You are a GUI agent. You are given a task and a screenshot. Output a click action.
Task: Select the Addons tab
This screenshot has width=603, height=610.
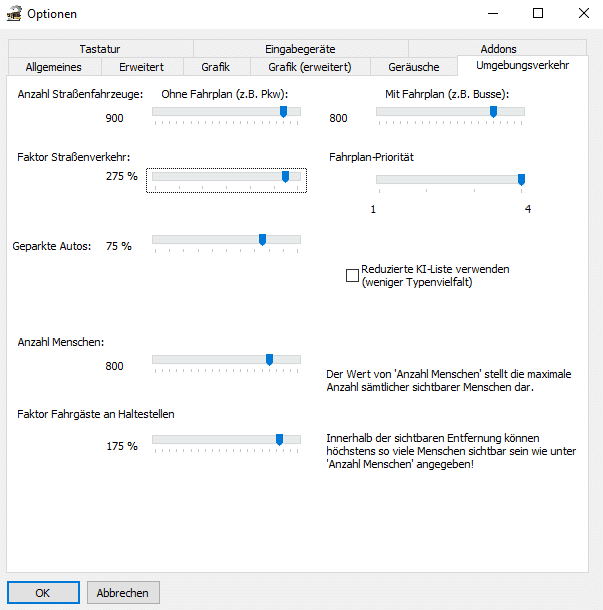498,48
